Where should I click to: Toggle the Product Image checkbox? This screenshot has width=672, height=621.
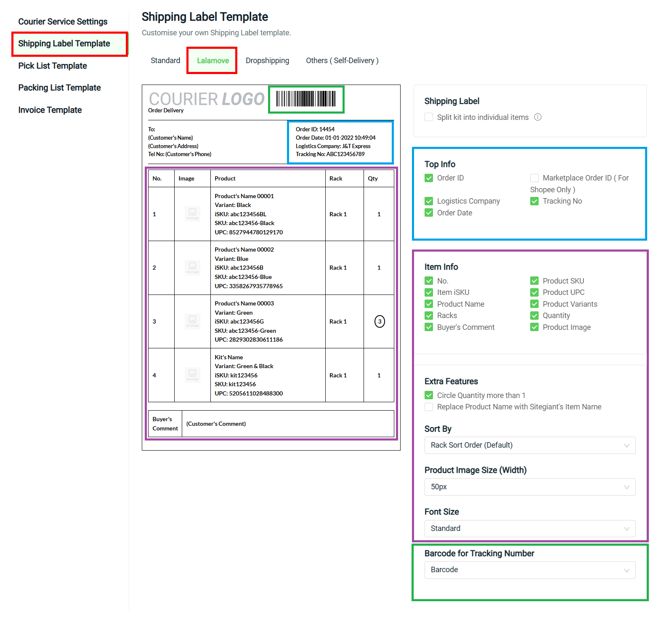[534, 327]
